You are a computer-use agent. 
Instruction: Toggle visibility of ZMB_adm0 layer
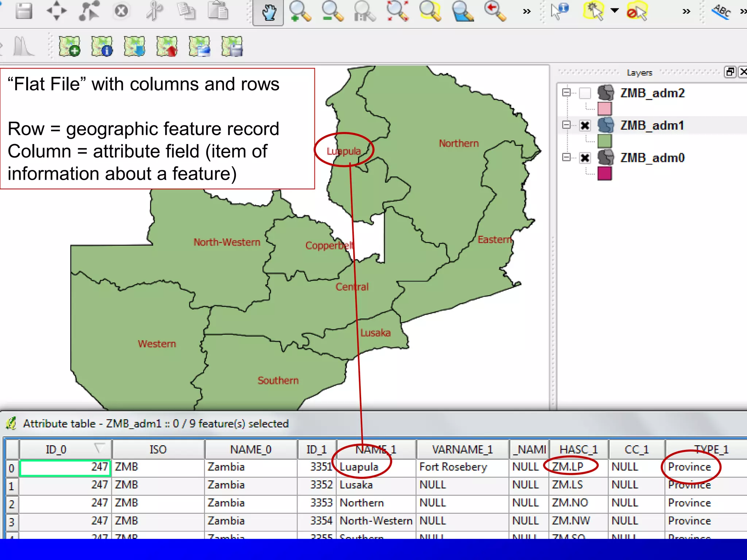585,158
